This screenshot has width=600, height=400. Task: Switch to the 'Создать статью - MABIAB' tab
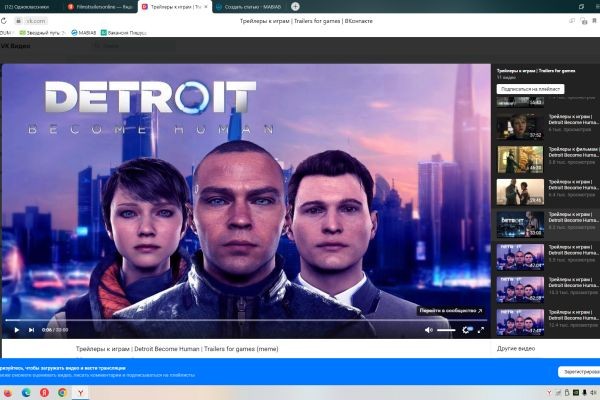249,7
